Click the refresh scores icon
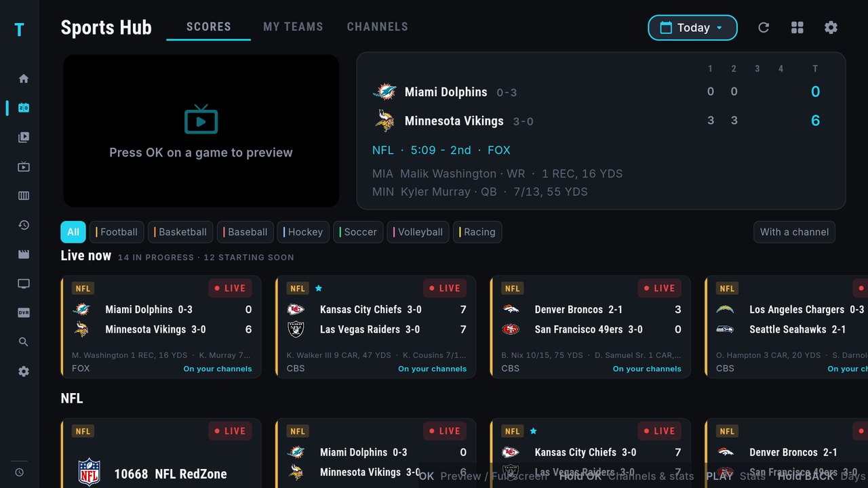This screenshot has width=868, height=488. click(764, 28)
